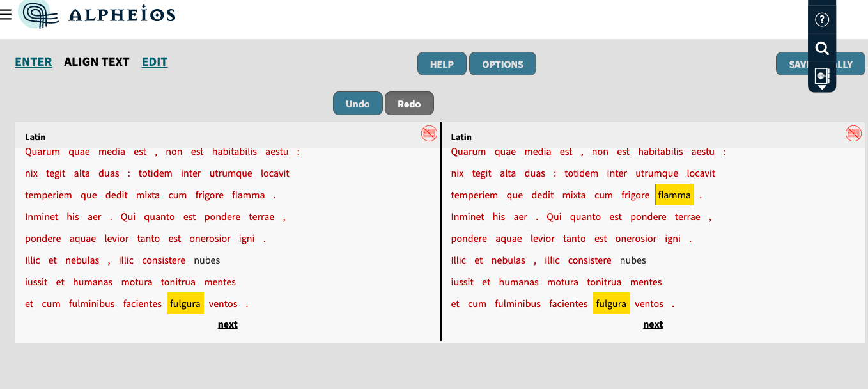Select the word nubes in the left panel
The height and width of the screenshot is (389, 868).
pos(205,260)
